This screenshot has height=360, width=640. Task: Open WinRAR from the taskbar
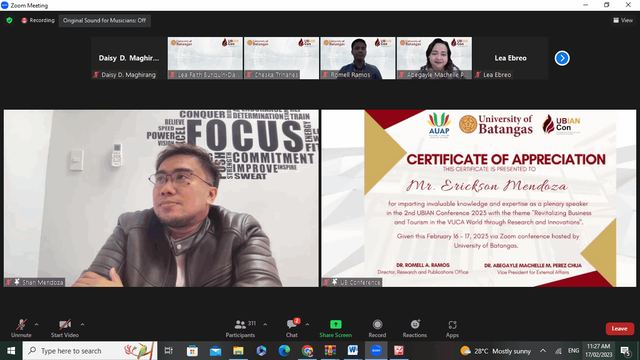330,351
